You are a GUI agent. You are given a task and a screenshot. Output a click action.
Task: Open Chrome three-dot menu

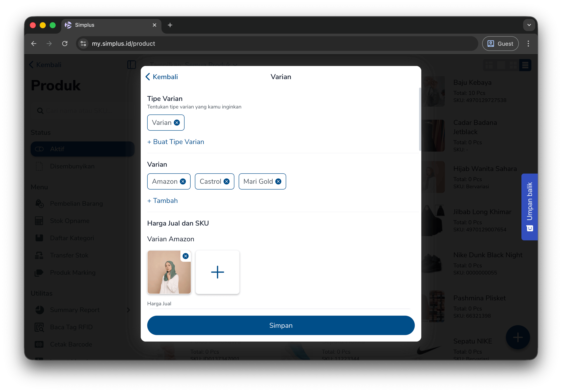click(528, 44)
